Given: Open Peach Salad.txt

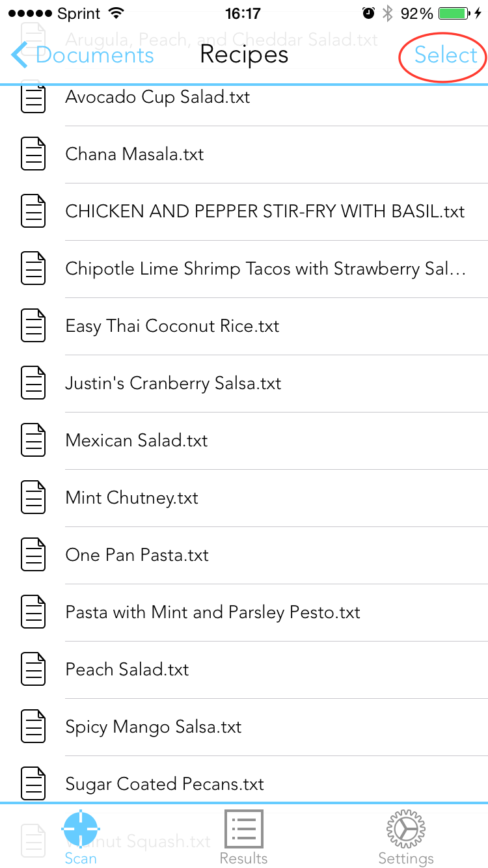Looking at the screenshot, I should click(244, 670).
